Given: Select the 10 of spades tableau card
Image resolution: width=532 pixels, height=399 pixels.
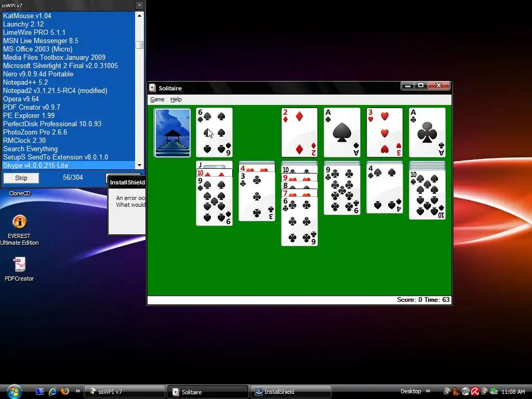Looking at the screenshot, I should click(x=427, y=195).
